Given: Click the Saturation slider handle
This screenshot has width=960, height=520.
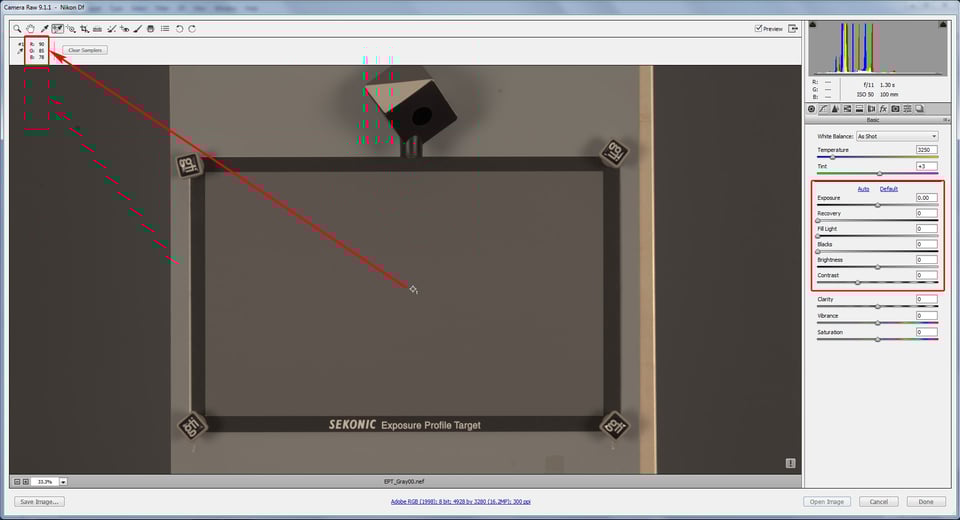Looking at the screenshot, I should tap(878, 339).
